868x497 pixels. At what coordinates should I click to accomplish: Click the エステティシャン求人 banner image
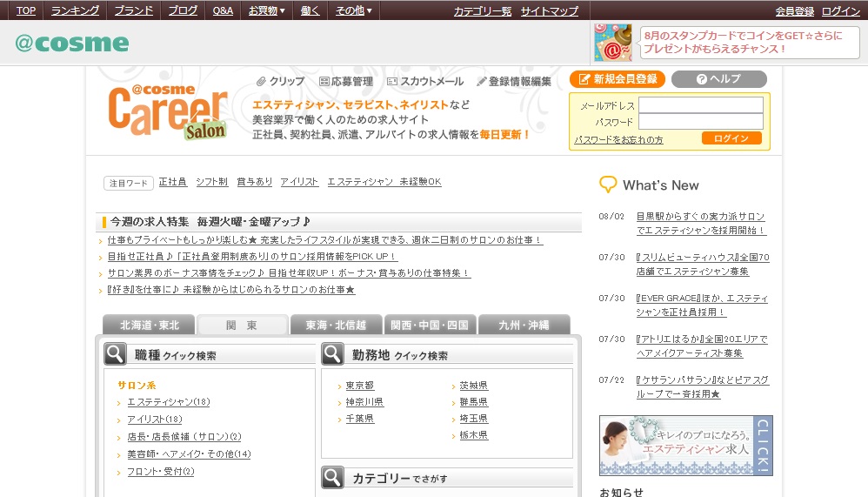pyautogui.click(x=686, y=446)
